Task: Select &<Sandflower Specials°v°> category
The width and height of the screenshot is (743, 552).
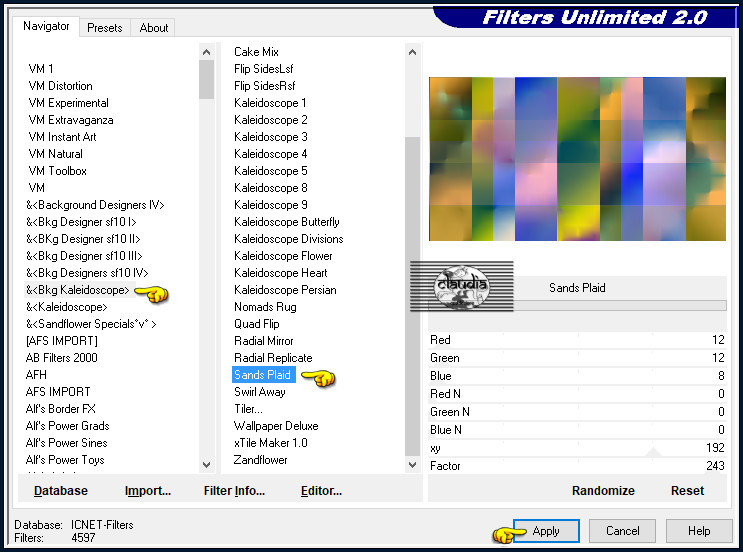Action: pos(91,324)
